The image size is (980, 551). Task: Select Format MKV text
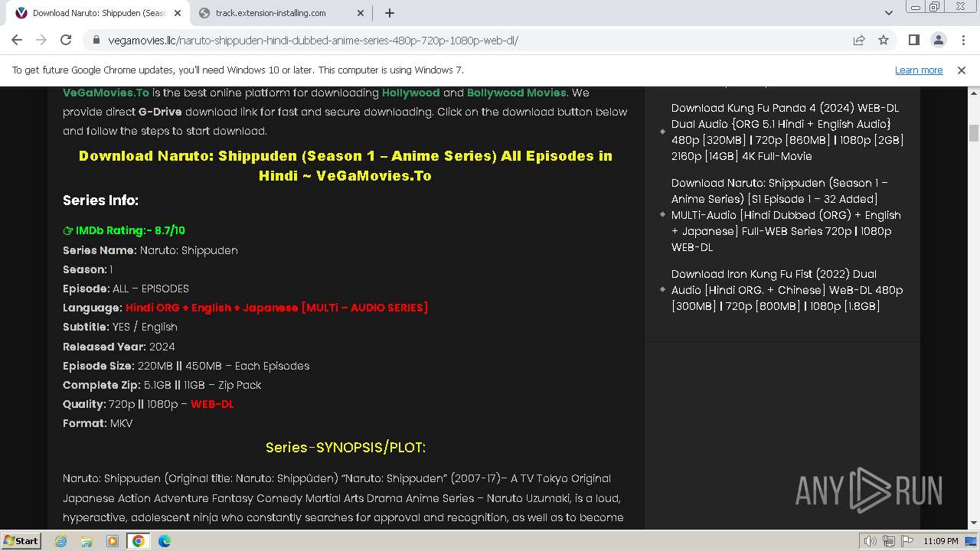(x=98, y=423)
